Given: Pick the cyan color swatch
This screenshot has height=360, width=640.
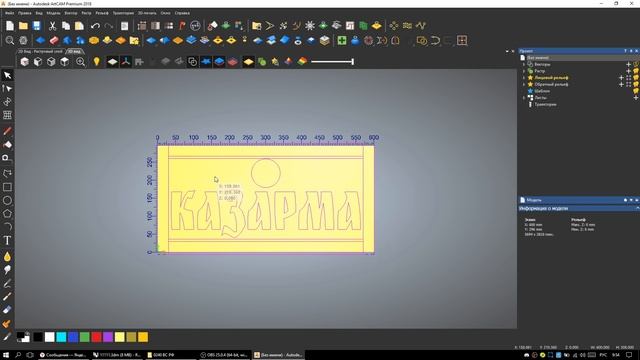Looking at the screenshot, I should (61, 337).
